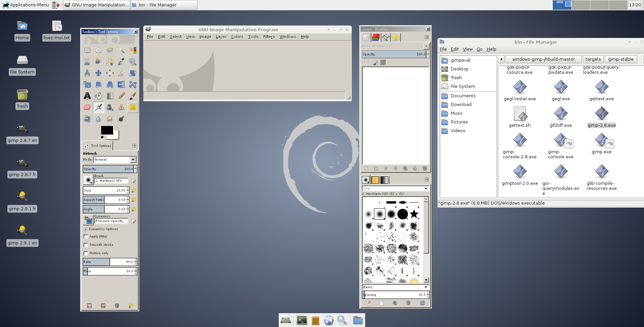Open the Basic brush tag dropdown

(x=395, y=287)
